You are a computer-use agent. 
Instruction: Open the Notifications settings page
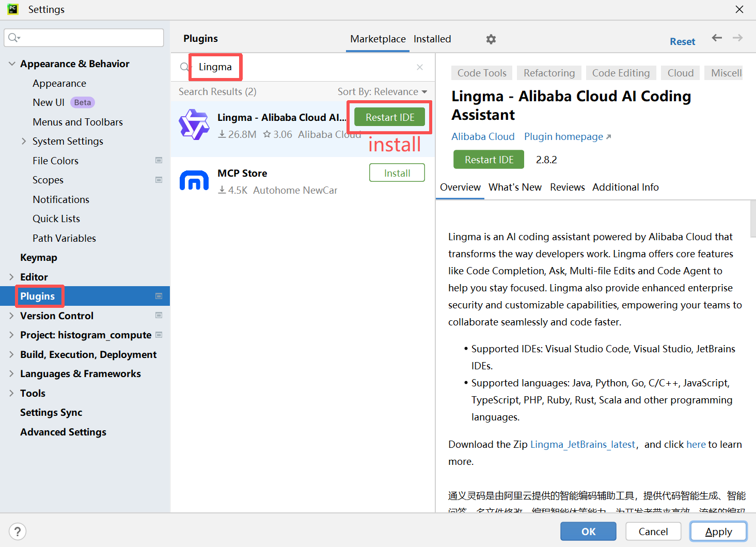[x=61, y=199]
